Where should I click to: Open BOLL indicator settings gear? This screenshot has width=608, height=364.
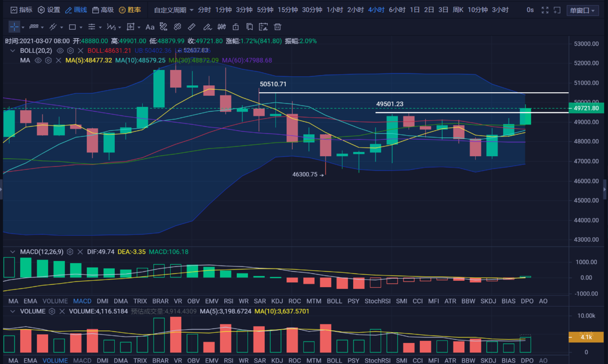point(71,50)
